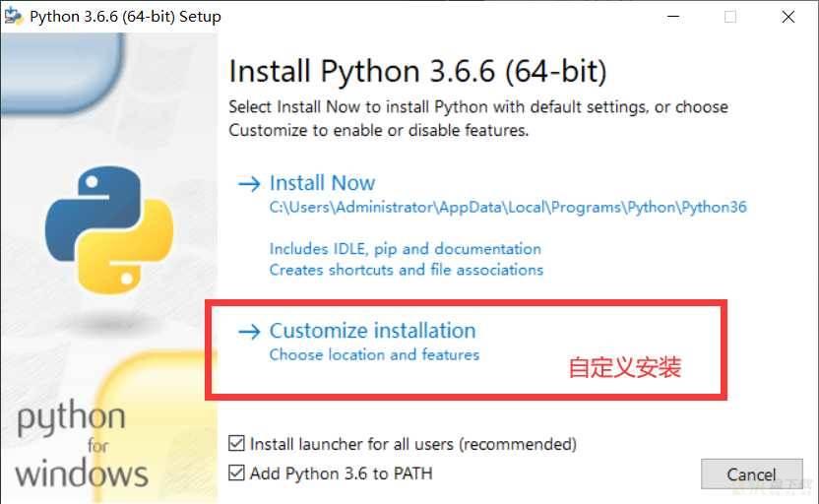Click 'Choose location and features' subtitle
819x504 pixels.
pos(374,355)
